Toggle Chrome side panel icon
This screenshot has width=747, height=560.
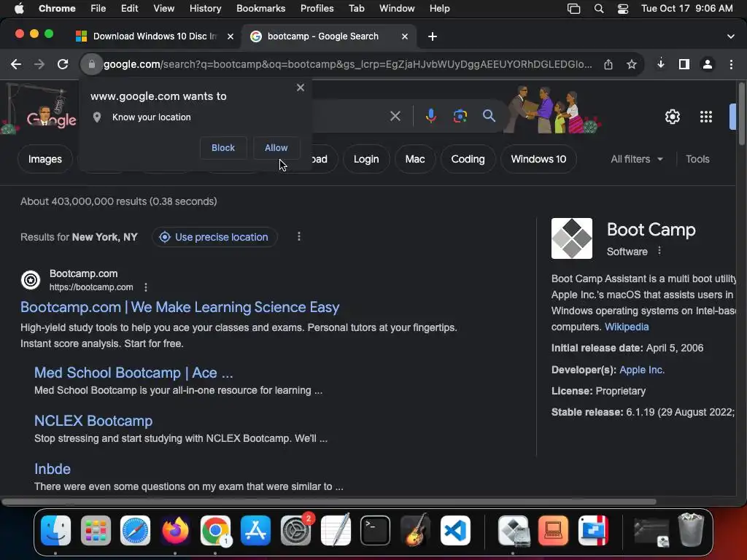pyautogui.click(x=684, y=64)
